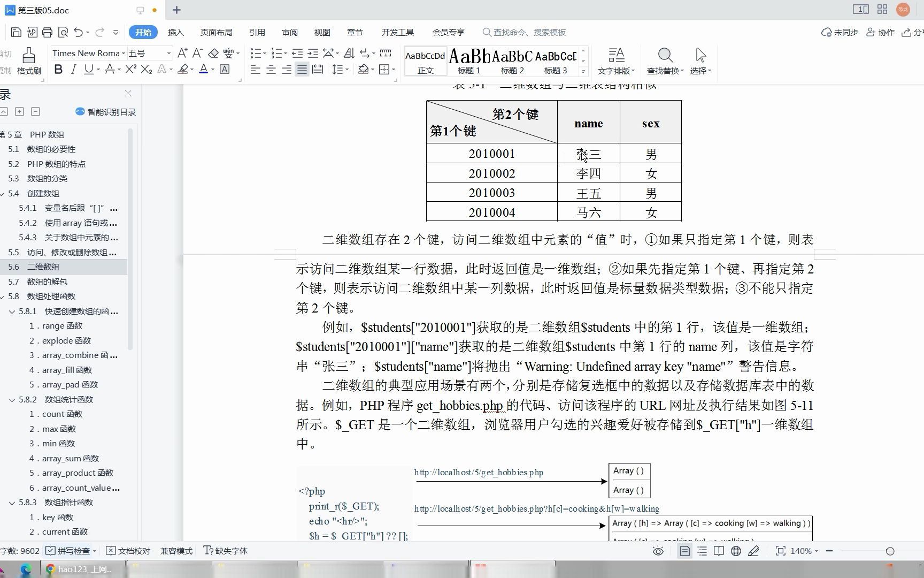Decrease paragraph indent
The image size is (924, 578).
point(297,53)
